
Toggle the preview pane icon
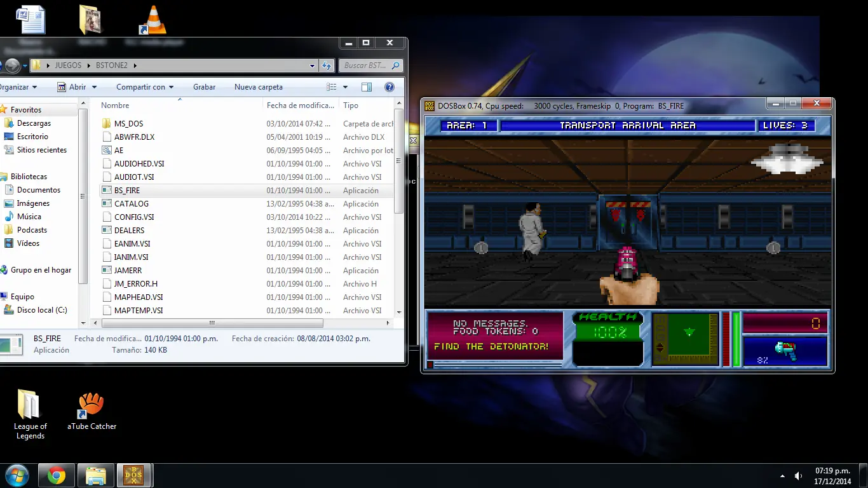coord(367,87)
